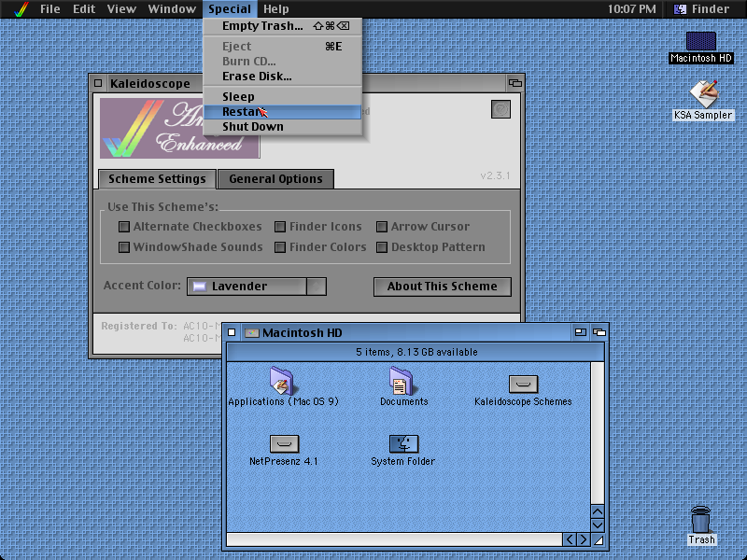
Task: Click the menu bar clock showing 10:07 PM
Action: [632, 9]
